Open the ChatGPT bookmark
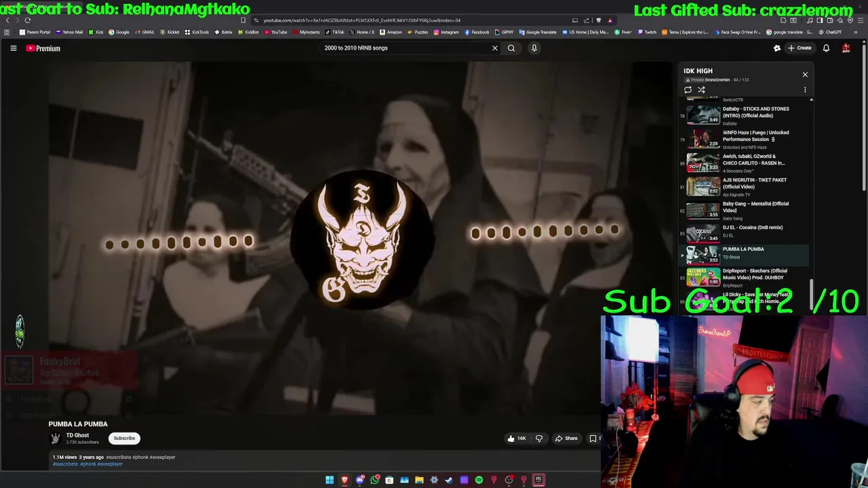 click(x=829, y=32)
